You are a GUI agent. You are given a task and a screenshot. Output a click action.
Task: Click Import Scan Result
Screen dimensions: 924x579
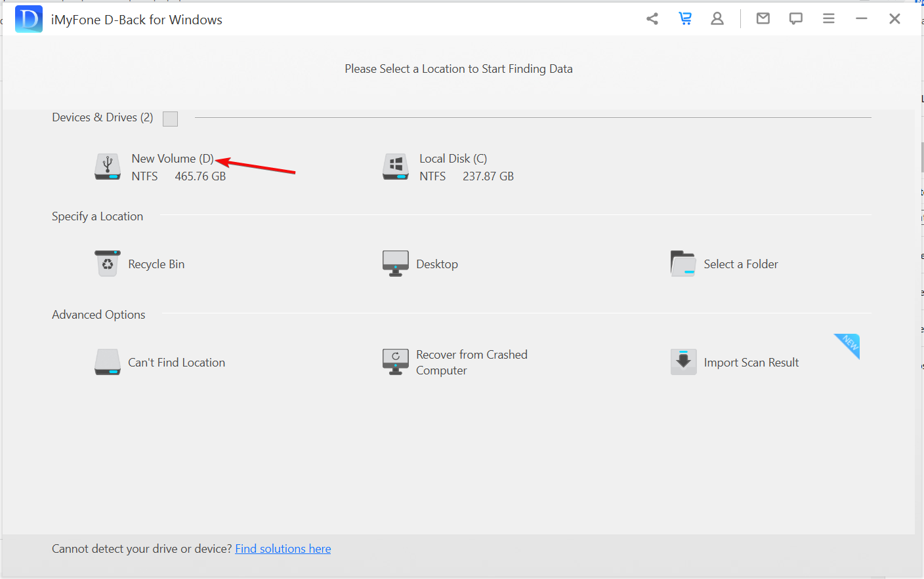tap(735, 363)
